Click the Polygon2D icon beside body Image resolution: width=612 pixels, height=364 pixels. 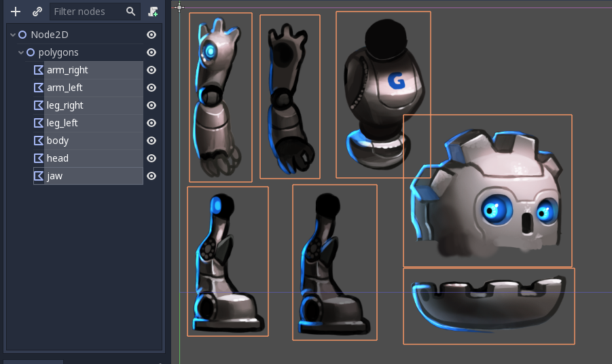(x=39, y=141)
